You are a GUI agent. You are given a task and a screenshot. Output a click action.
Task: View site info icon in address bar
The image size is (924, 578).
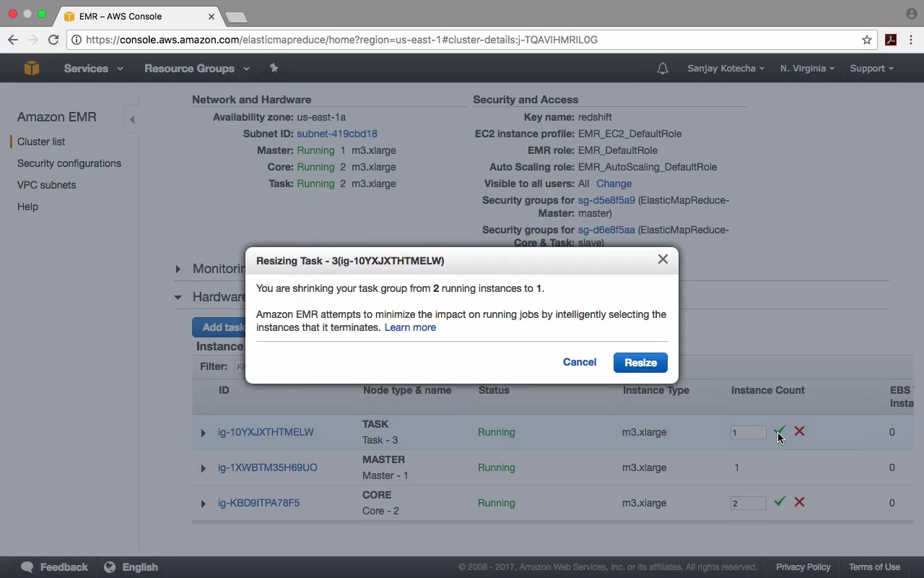pos(77,40)
